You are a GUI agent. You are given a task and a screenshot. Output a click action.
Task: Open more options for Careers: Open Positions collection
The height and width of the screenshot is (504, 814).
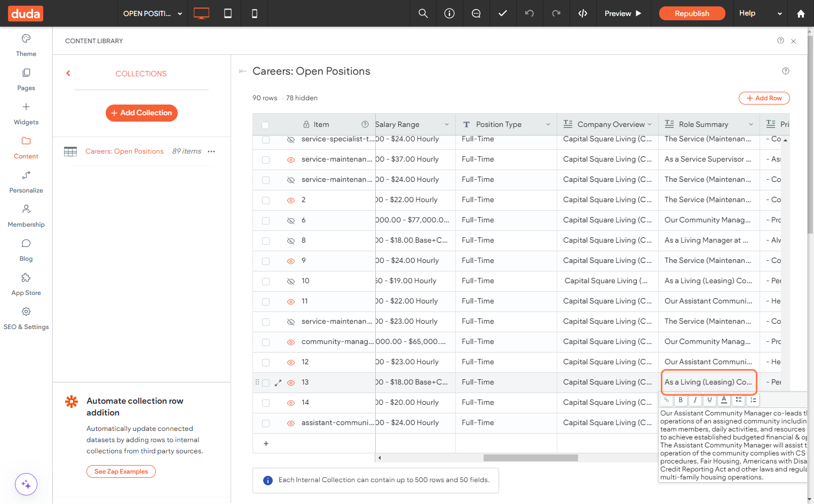[x=211, y=151]
